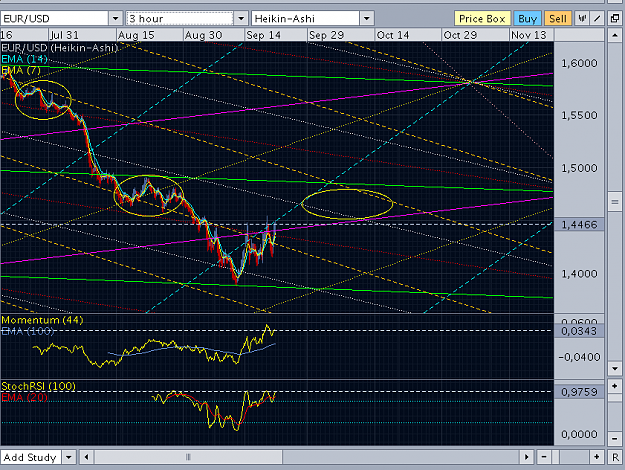Open the 3 hour timeframe dropdown arrow
625x470 pixels.
click(241, 19)
